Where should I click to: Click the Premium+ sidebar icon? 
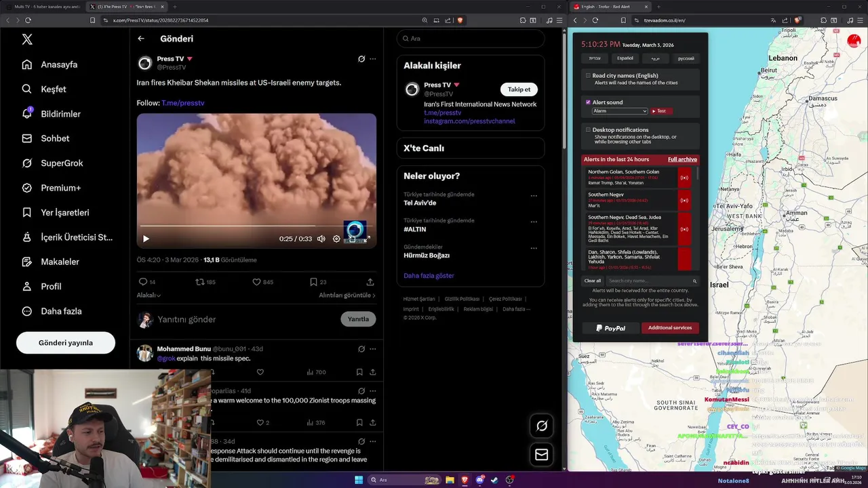click(x=27, y=188)
